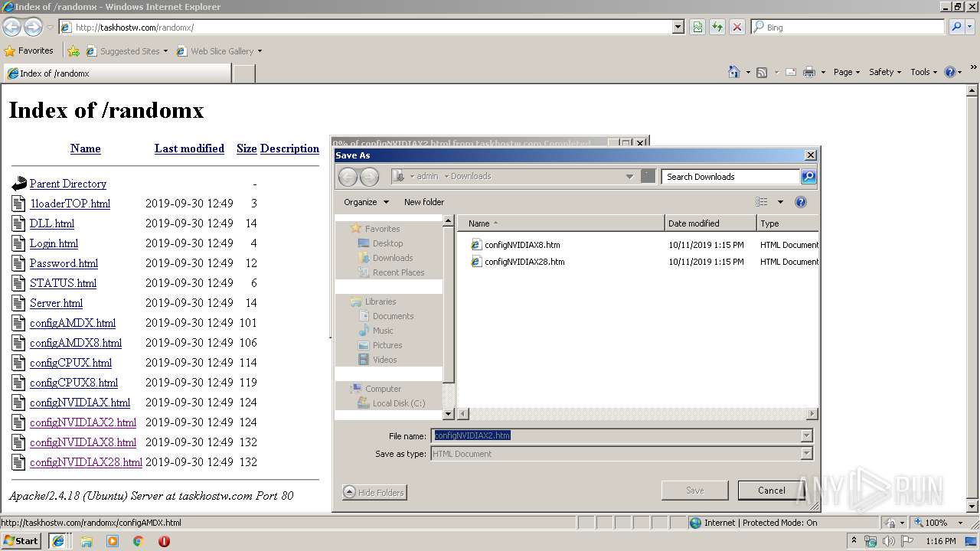Click the Read Mail icon
980x551 pixels.
(790, 72)
